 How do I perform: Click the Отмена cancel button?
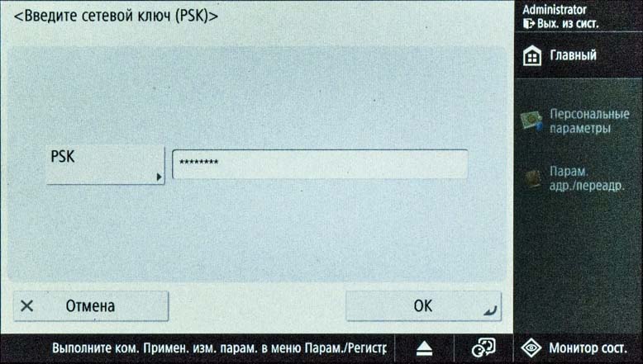(91, 306)
